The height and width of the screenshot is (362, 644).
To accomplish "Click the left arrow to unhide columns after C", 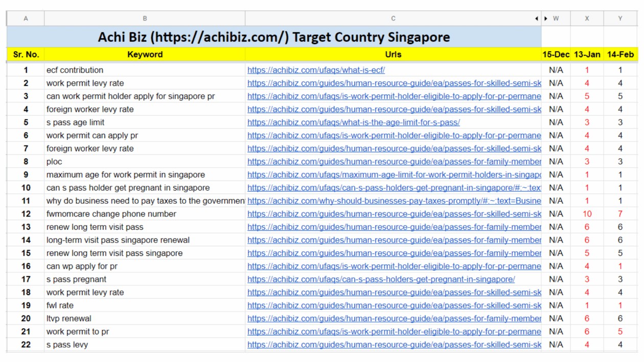I will click(x=537, y=18).
